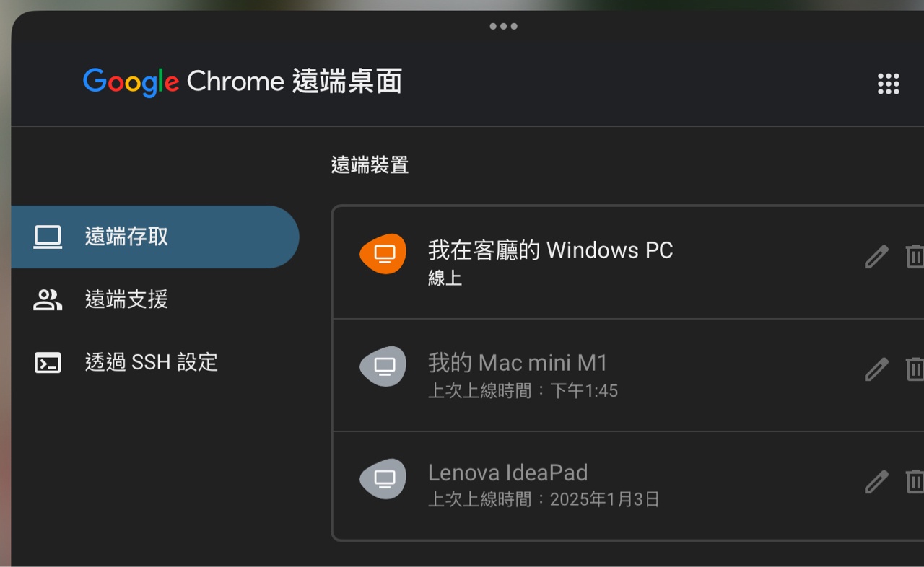The image size is (924, 567).
Task: Edit the 我在客廳的 Windows PC name
Action: point(876,256)
